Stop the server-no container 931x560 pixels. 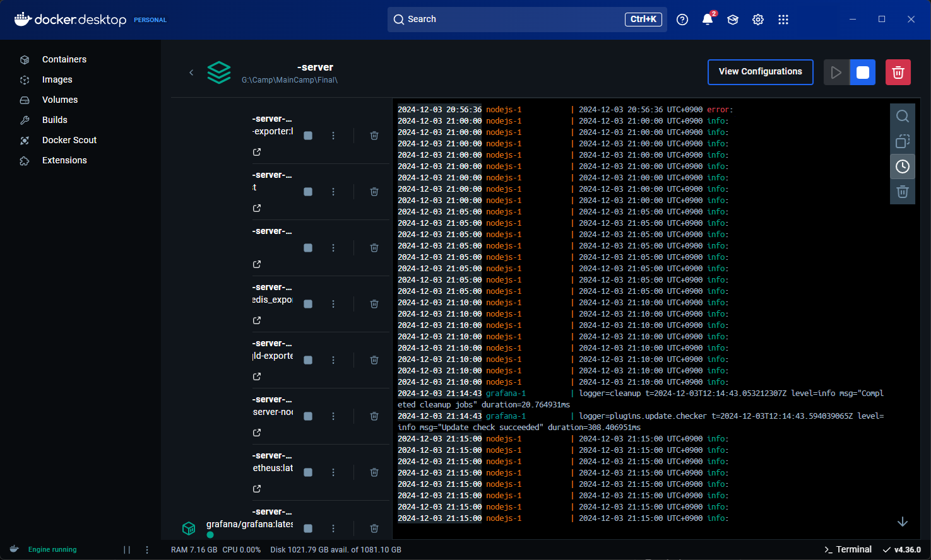308,416
